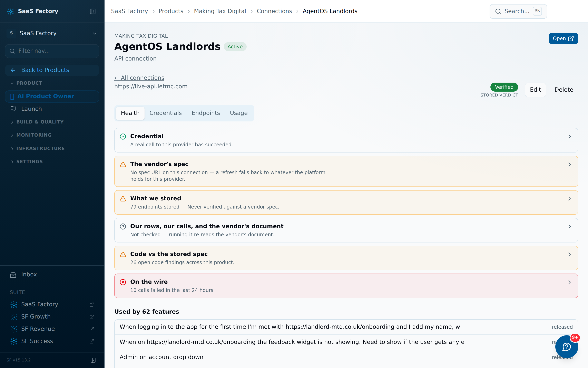Screen dimensions: 588x368
Task: Click the Launch flag icon
Action: point(13,109)
